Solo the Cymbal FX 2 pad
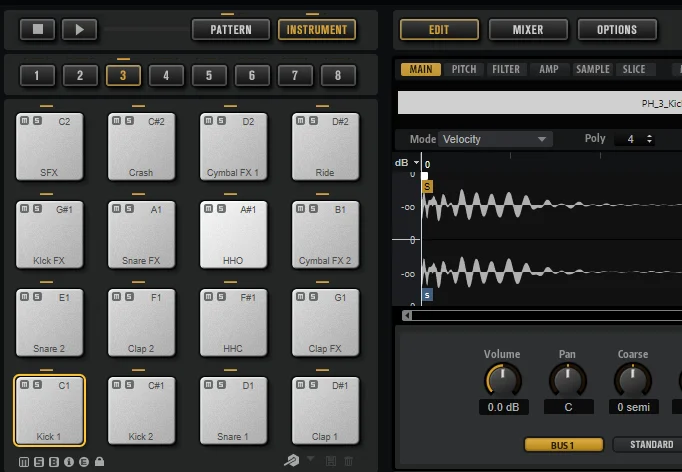 pos(314,209)
